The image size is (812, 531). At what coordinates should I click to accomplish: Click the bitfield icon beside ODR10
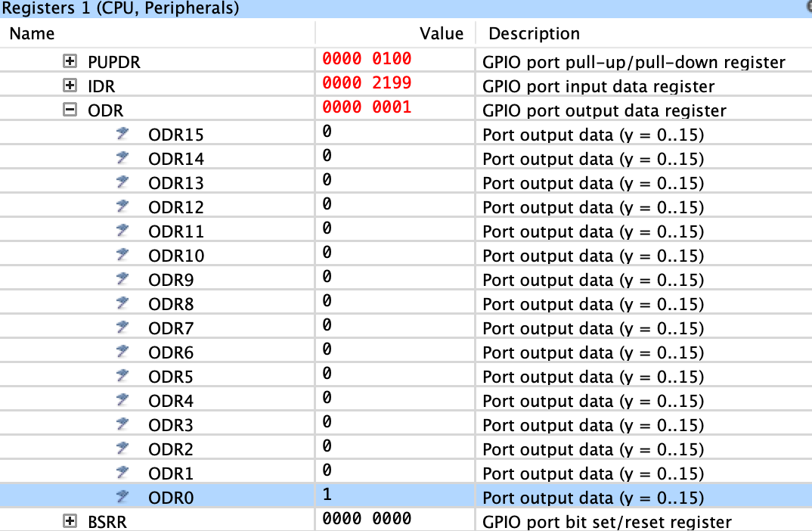[x=122, y=254]
